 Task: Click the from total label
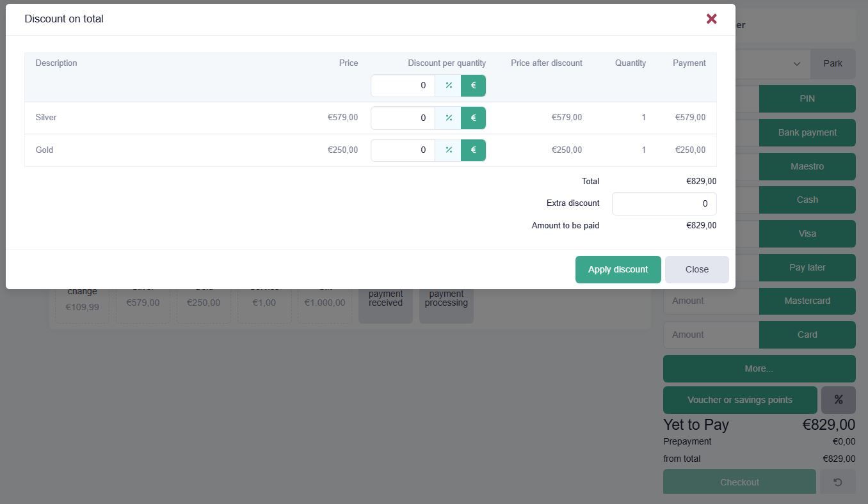pos(682,459)
